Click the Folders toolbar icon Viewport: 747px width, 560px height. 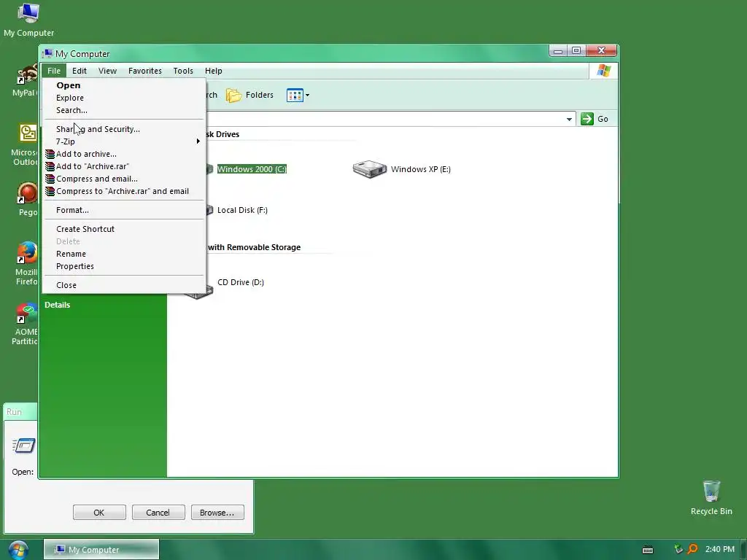coord(233,96)
